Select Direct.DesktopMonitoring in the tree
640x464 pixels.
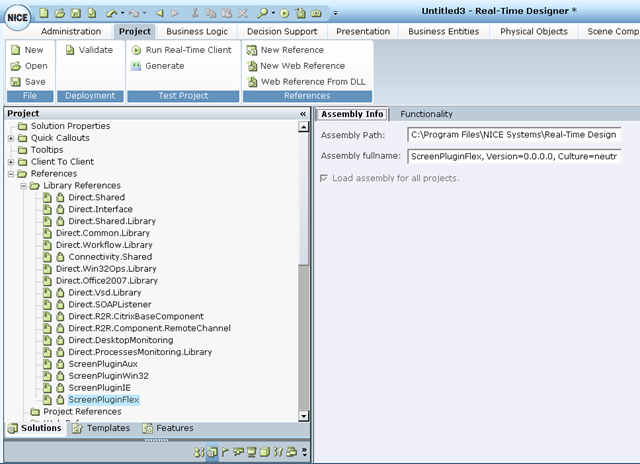pyautogui.click(x=121, y=340)
